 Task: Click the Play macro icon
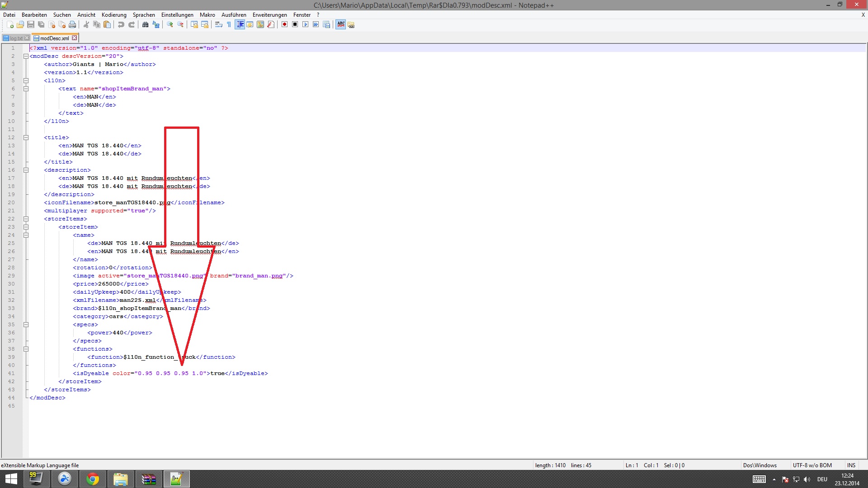(305, 24)
